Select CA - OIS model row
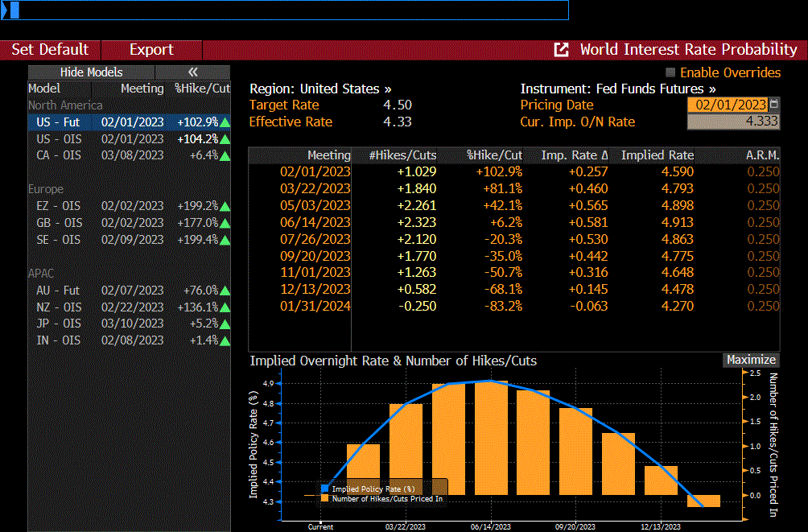Image resolution: width=808 pixels, height=532 pixels. (x=129, y=155)
